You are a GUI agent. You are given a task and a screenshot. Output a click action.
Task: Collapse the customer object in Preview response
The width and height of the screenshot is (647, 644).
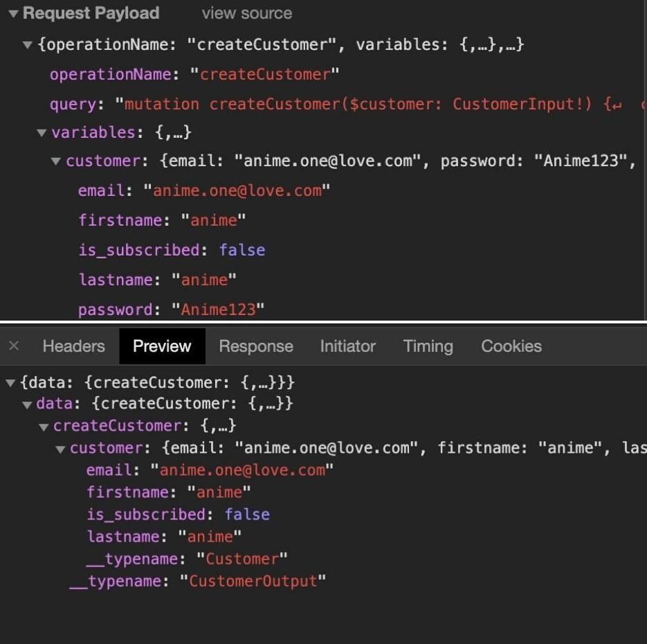[x=59, y=448]
